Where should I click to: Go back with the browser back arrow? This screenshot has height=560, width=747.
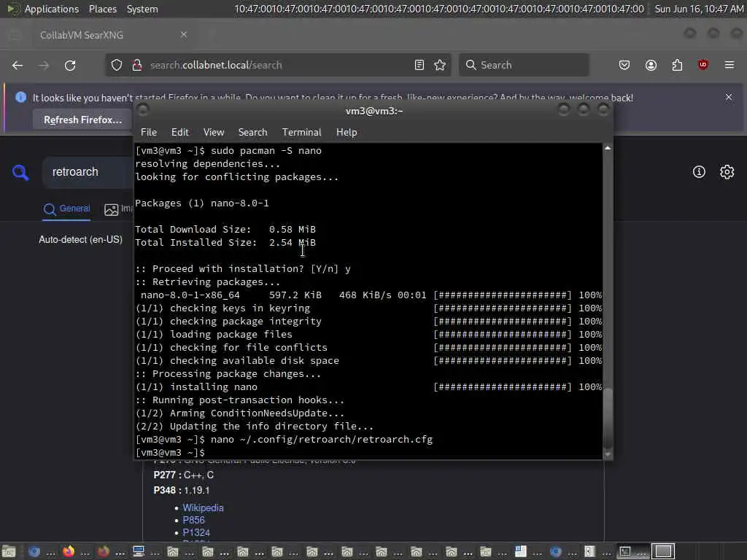(18, 65)
